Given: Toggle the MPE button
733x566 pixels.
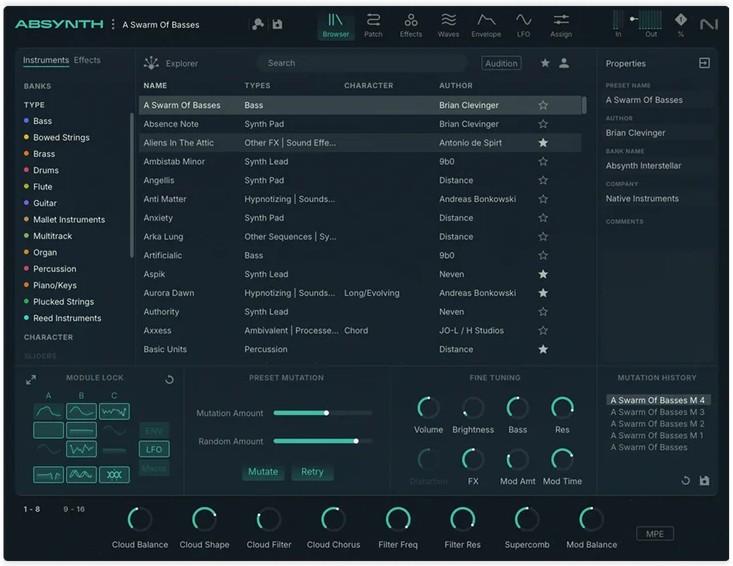Looking at the screenshot, I should (x=654, y=534).
